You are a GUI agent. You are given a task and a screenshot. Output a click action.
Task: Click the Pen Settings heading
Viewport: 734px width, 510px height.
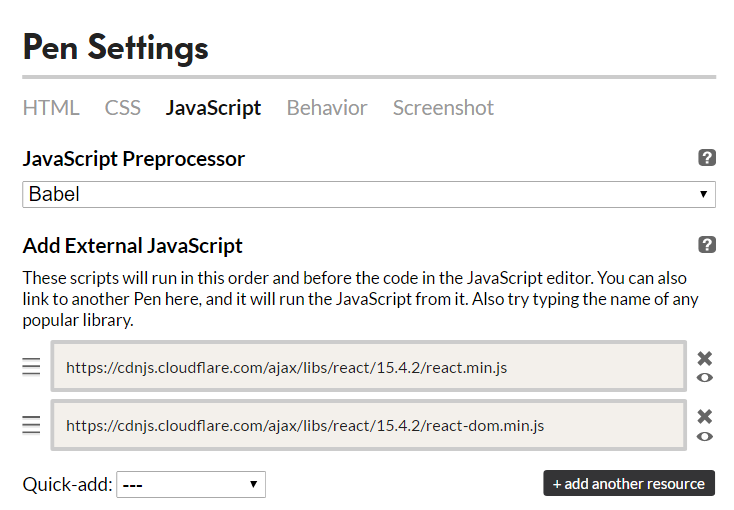click(x=115, y=47)
